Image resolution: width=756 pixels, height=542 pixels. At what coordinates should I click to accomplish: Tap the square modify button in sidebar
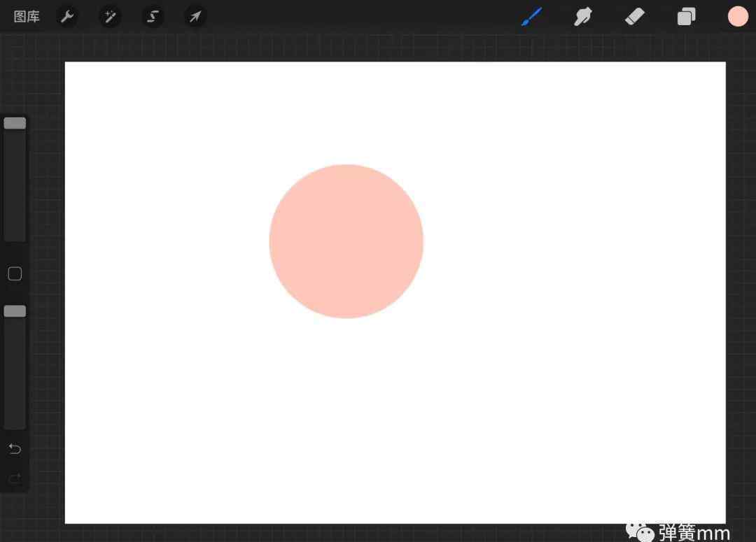coord(15,274)
